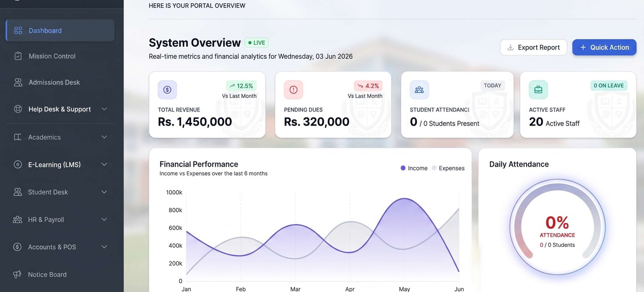Click the E-Learning (LMS) disc icon

18,164
